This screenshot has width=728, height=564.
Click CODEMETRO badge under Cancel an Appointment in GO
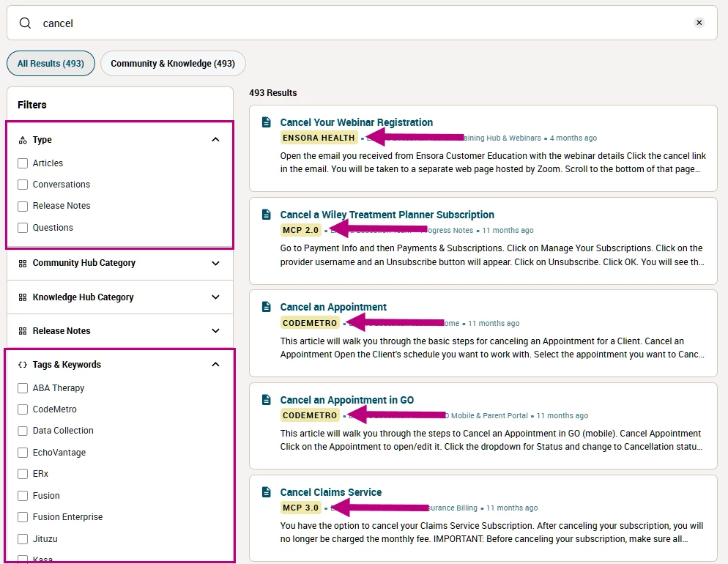point(310,415)
